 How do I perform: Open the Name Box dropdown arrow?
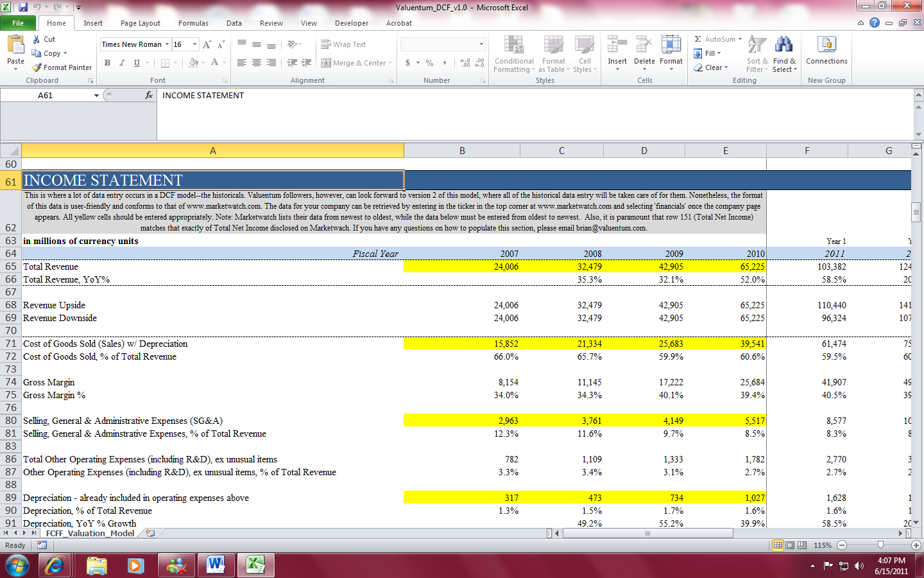tap(96, 96)
